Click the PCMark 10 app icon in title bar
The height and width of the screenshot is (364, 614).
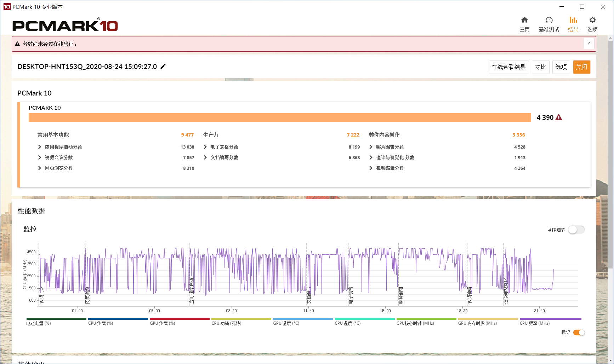pyautogui.click(x=7, y=7)
